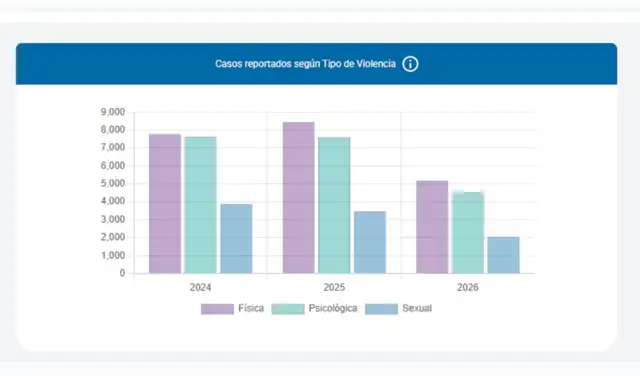Select the 2026 Sexual bar
Screen dimensions: 640x376
504,255
